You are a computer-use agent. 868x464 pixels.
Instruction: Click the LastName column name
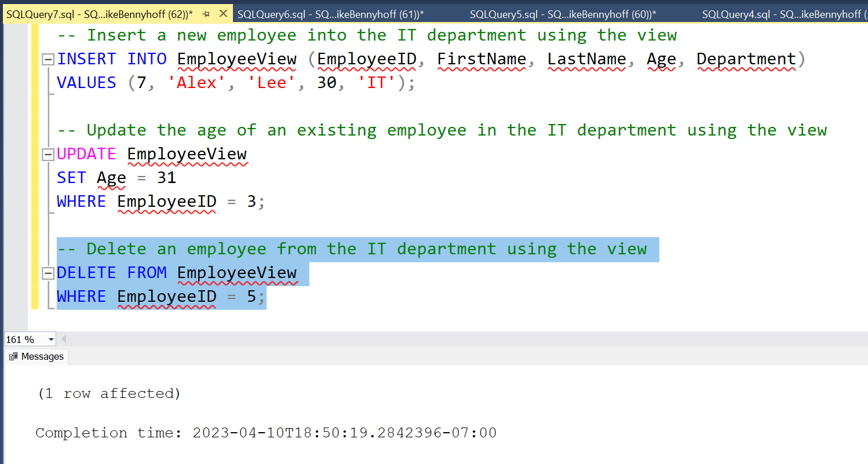pos(587,59)
